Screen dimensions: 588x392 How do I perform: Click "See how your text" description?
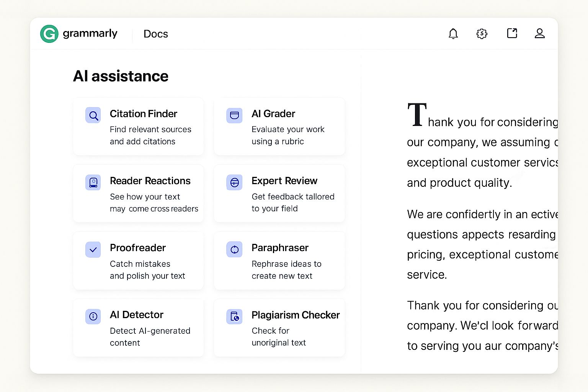[x=145, y=197]
